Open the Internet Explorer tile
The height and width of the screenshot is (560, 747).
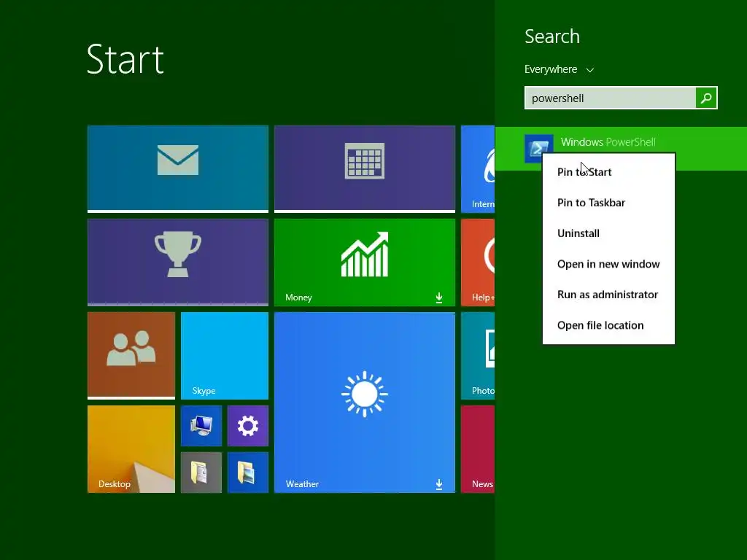(x=478, y=168)
